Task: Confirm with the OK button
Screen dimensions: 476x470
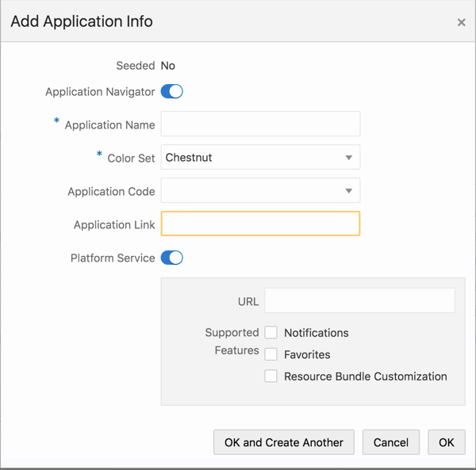Action: (447, 442)
